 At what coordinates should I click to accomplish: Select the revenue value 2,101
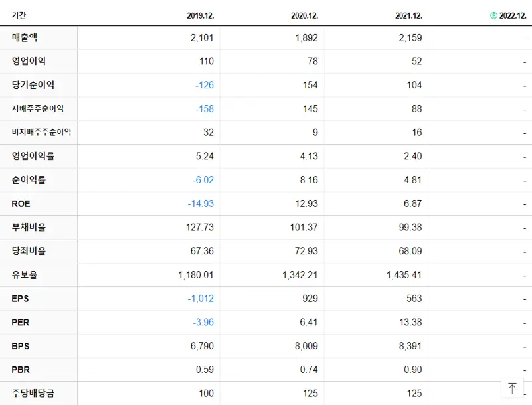tap(202, 38)
